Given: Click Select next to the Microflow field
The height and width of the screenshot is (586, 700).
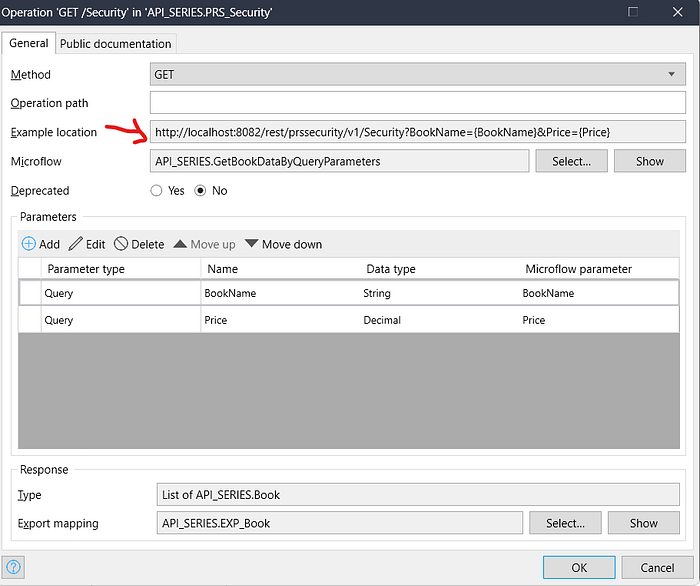Looking at the screenshot, I should 571,161.
